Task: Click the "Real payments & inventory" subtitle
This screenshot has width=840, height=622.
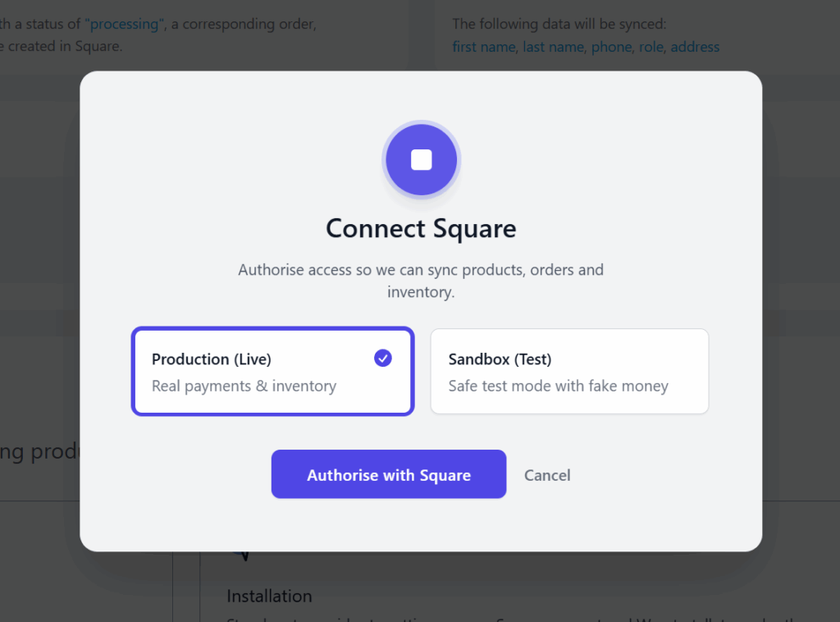Action: coord(244,386)
